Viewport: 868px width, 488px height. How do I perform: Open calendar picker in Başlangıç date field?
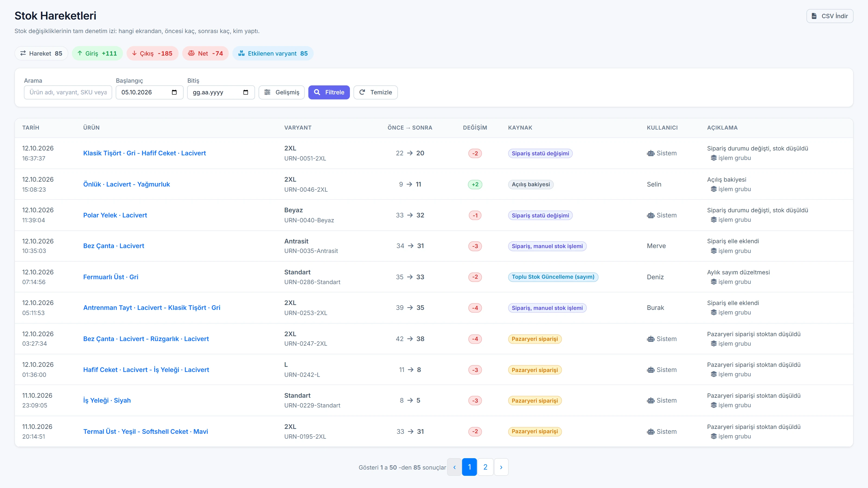click(174, 92)
